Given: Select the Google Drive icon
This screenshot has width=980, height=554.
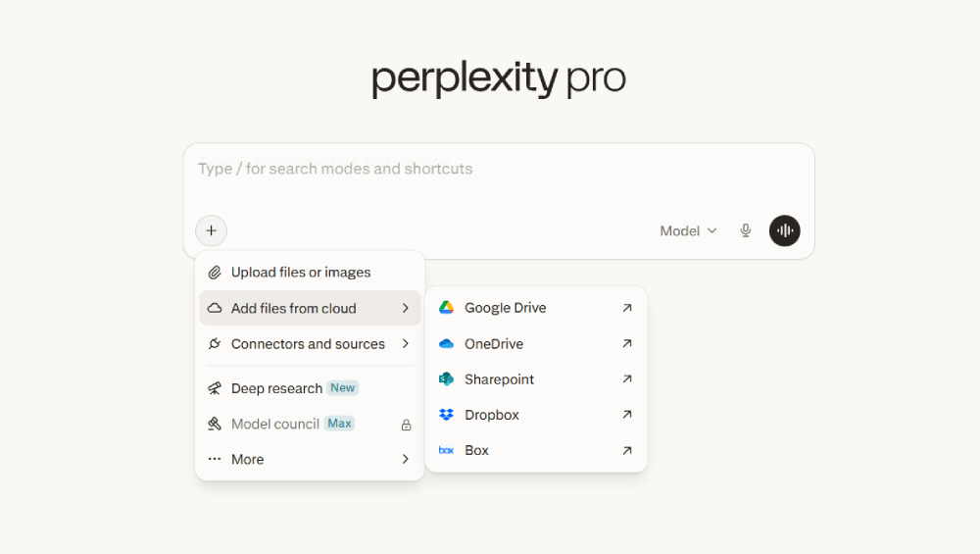Looking at the screenshot, I should coord(446,308).
